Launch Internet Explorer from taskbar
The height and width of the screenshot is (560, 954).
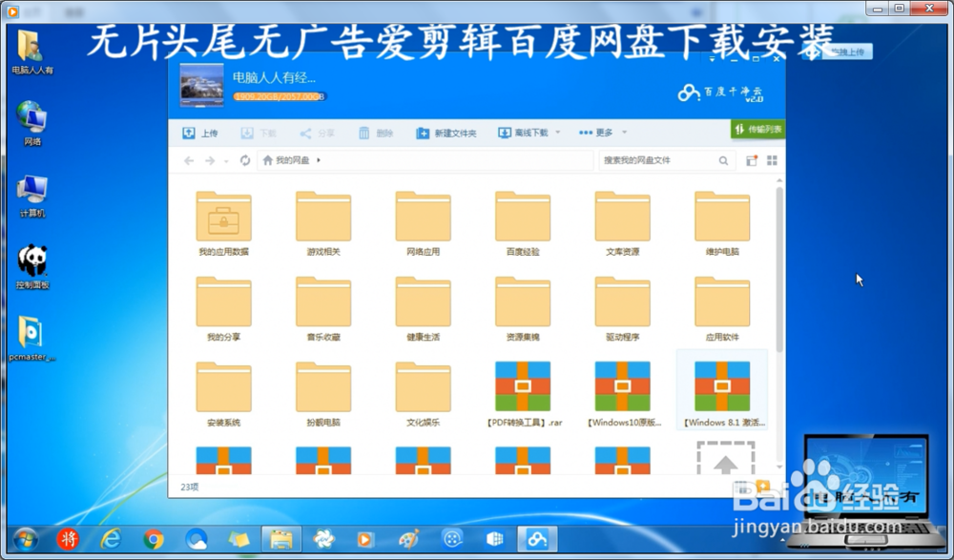[x=111, y=539]
